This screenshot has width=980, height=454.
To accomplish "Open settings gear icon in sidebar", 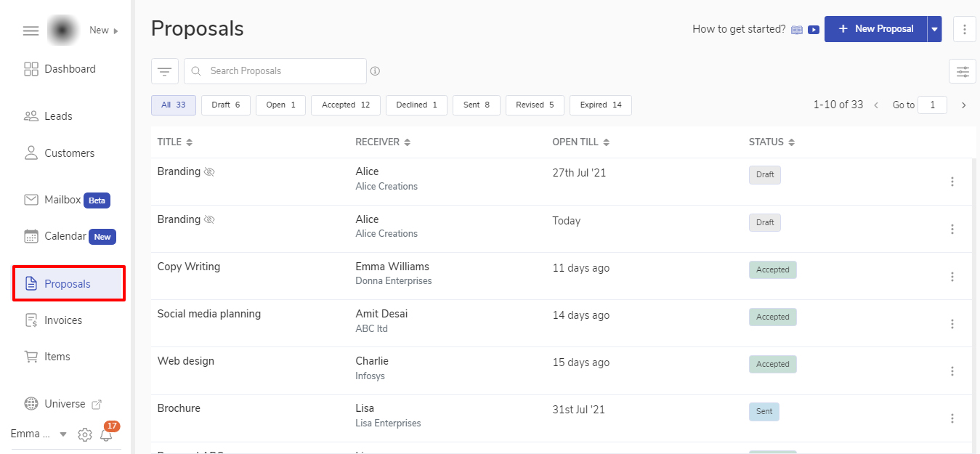I will tap(85, 435).
